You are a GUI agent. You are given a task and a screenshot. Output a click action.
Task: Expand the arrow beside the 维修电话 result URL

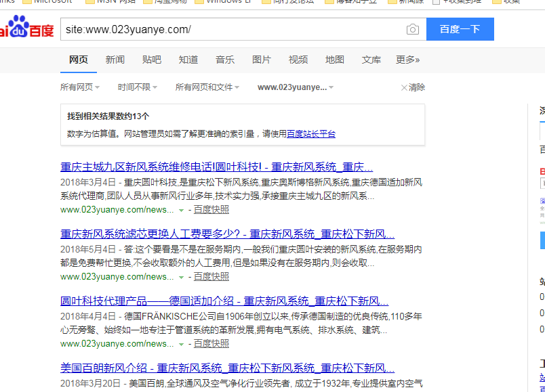[181, 211]
